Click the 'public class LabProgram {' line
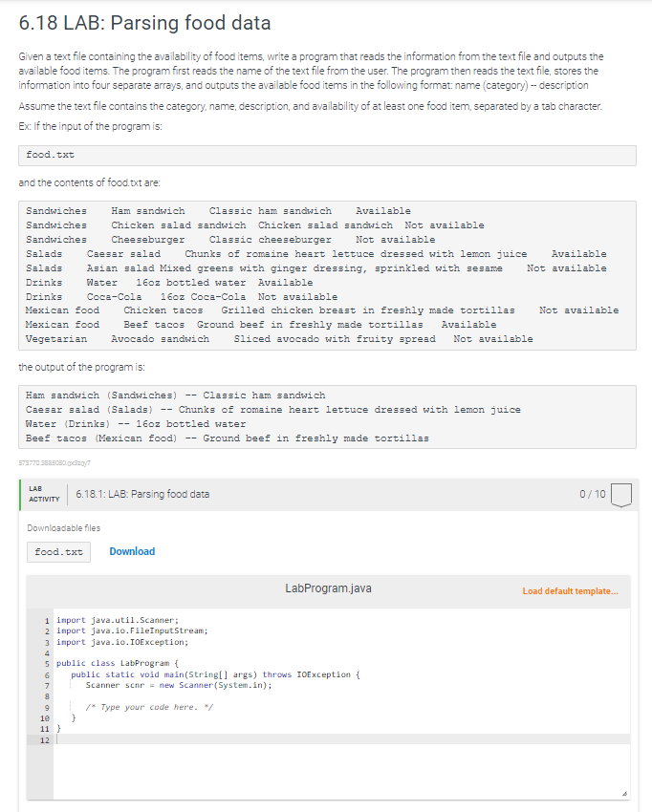This screenshot has width=652, height=812. [118, 663]
